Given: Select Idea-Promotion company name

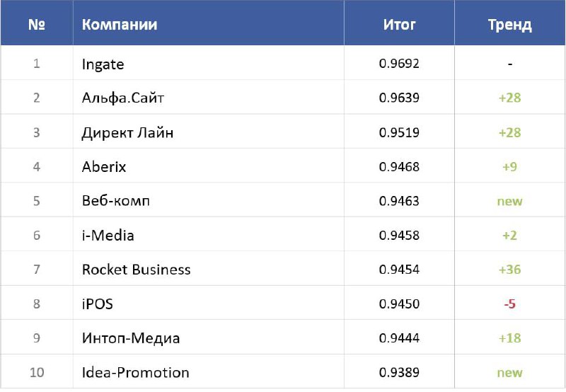Looking at the screenshot, I should (x=135, y=372).
